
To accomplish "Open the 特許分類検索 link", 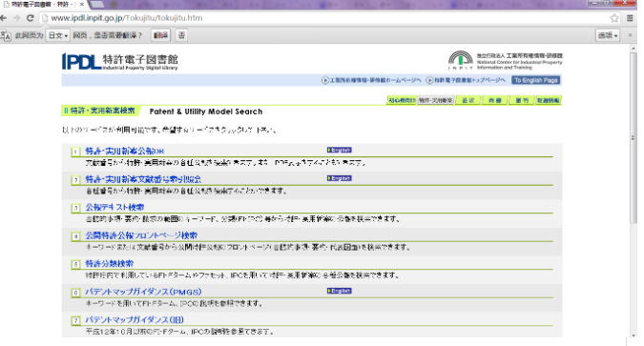I will click(x=110, y=263).
